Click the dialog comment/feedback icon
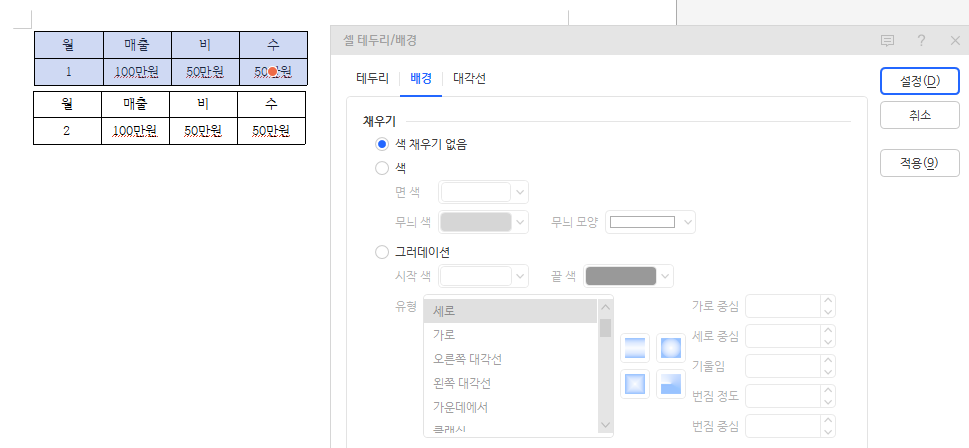Viewport: 969px width, 448px height. pos(887,41)
